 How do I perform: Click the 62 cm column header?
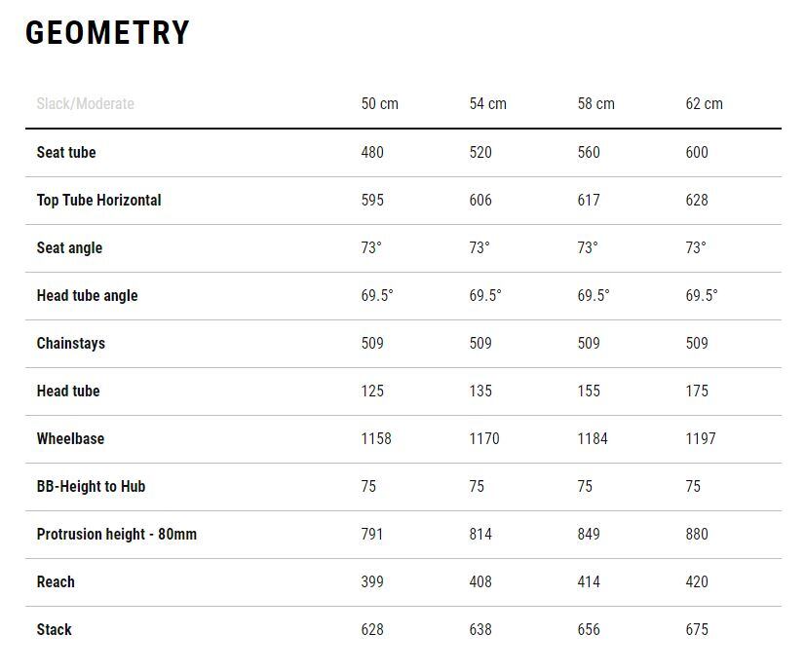(x=704, y=103)
